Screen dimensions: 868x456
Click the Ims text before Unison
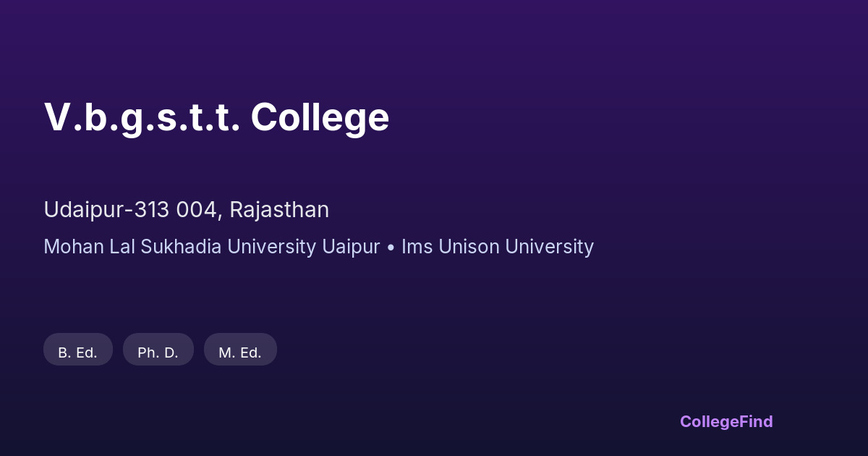coord(416,247)
